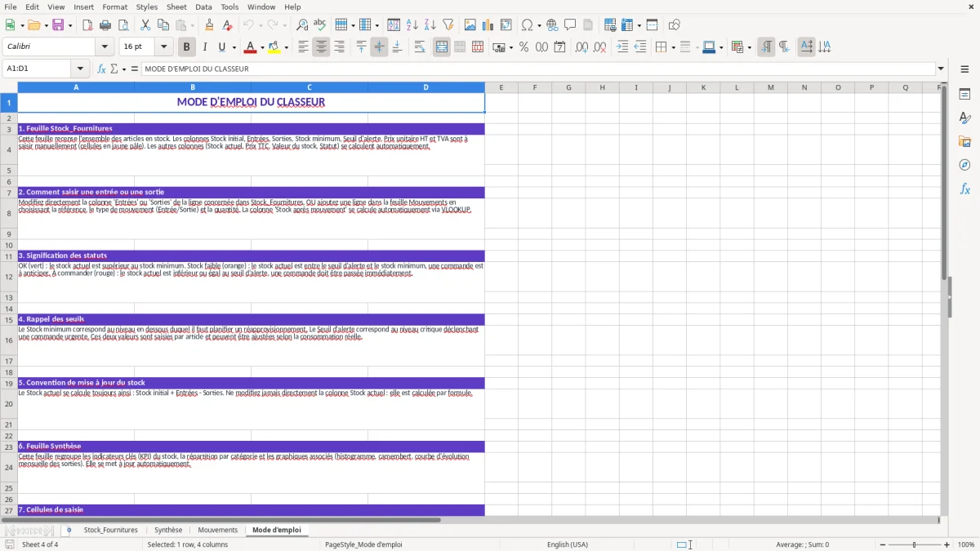Click the Print icon

[105, 25]
